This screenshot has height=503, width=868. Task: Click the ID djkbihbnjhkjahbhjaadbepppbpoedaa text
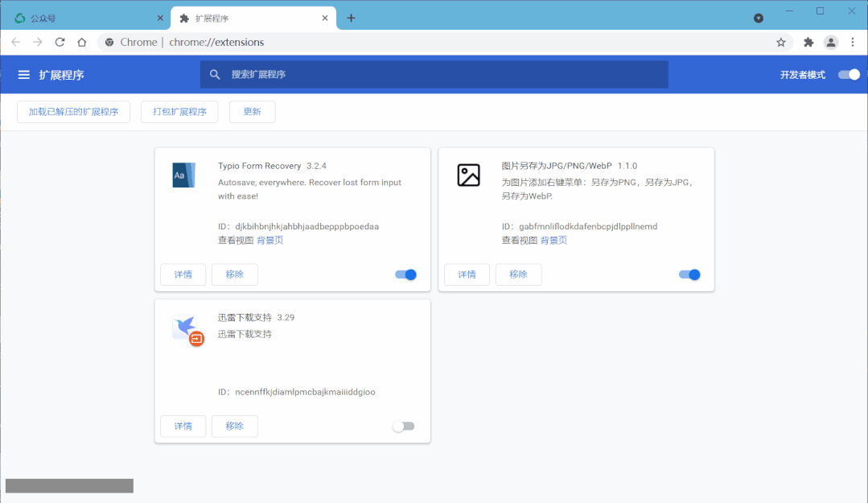pos(298,227)
